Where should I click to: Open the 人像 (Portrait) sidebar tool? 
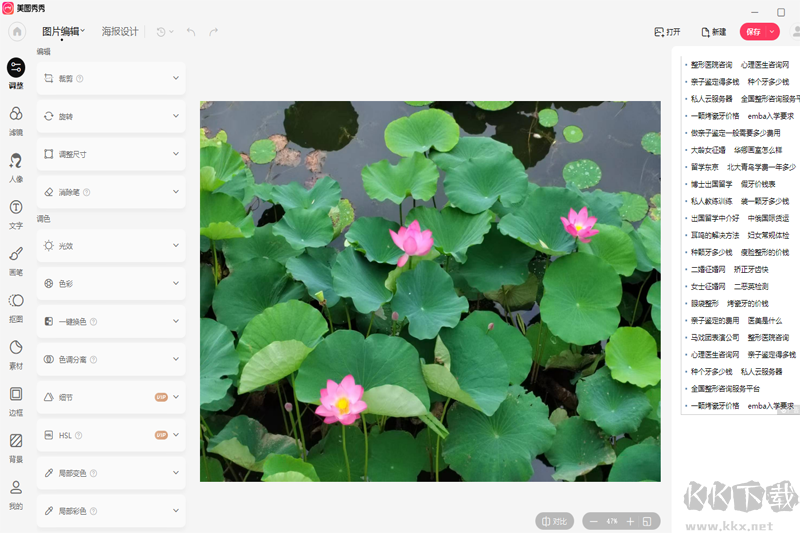pyautogui.click(x=16, y=167)
